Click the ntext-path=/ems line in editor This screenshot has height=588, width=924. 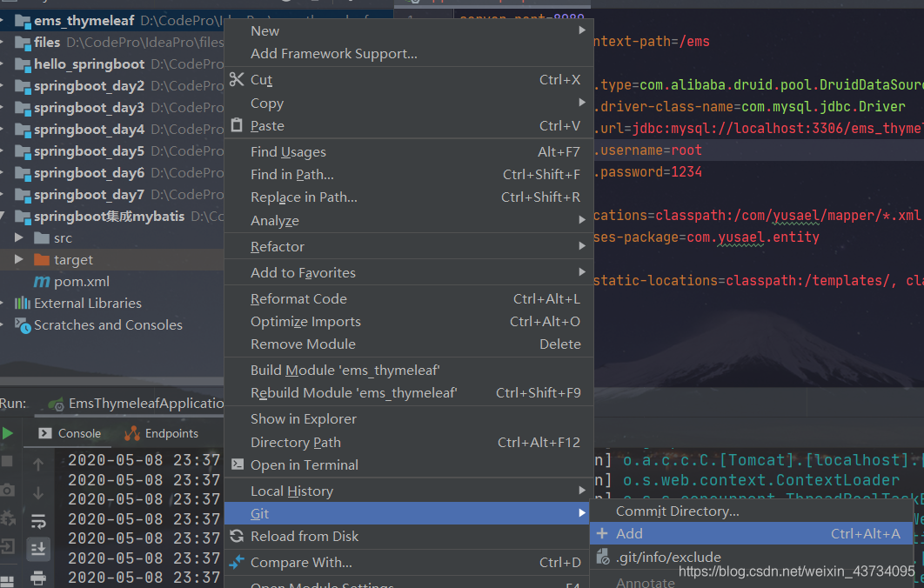[x=652, y=42]
